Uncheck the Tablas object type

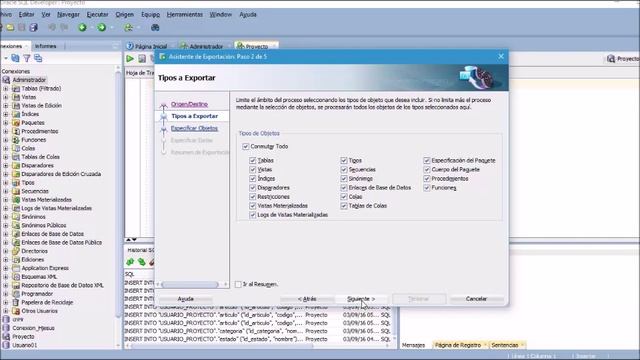pyautogui.click(x=253, y=160)
